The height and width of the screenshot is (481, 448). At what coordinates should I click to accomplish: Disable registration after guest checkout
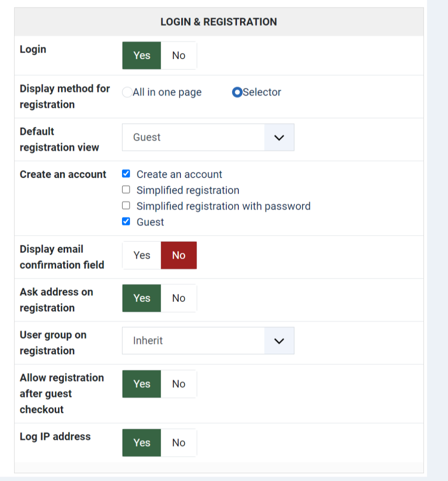pyautogui.click(x=179, y=384)
